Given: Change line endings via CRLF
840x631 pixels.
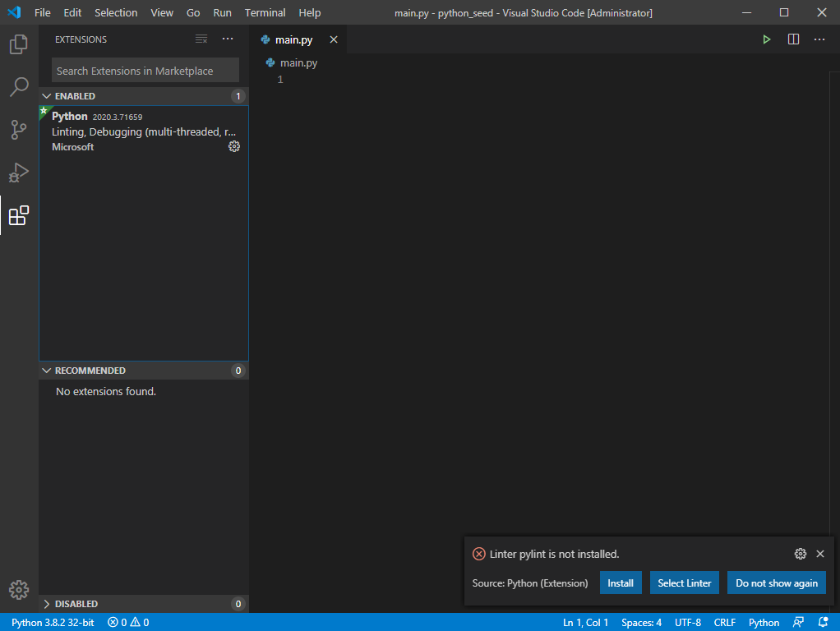Looking at the screenshot, I should pyautogui.click(x=724, y=623).
